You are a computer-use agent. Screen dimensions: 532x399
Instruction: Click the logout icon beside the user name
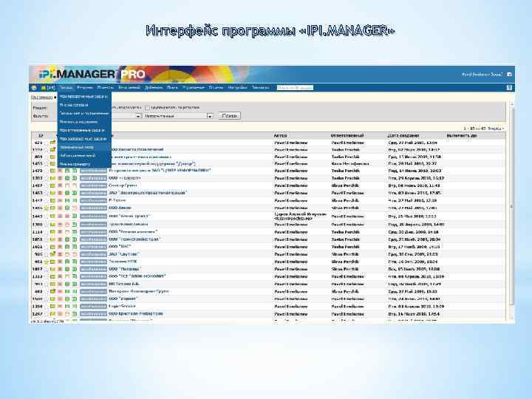509,74
